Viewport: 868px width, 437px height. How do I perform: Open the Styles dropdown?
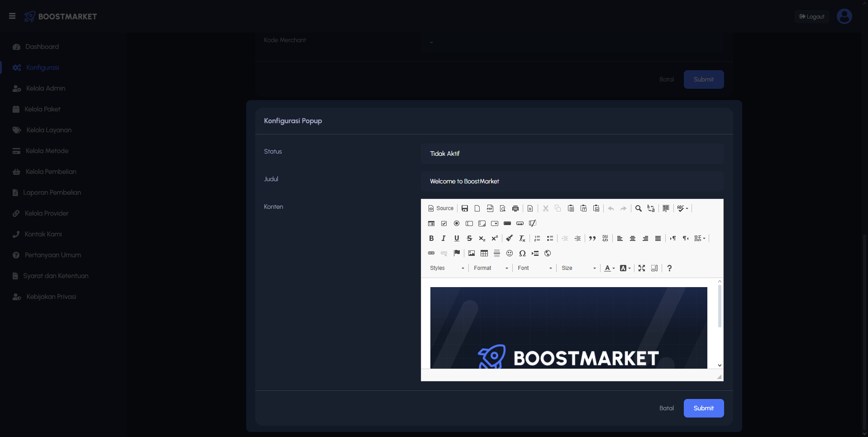point(447,268)
